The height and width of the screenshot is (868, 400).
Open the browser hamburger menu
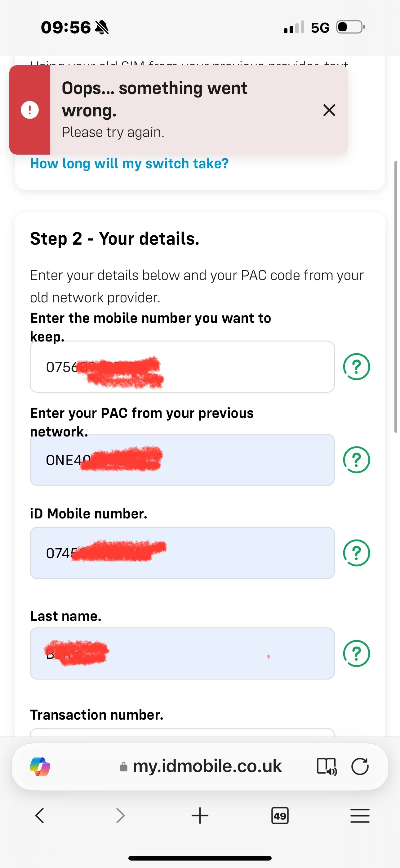pyautogui.click(x=360, y=816)
